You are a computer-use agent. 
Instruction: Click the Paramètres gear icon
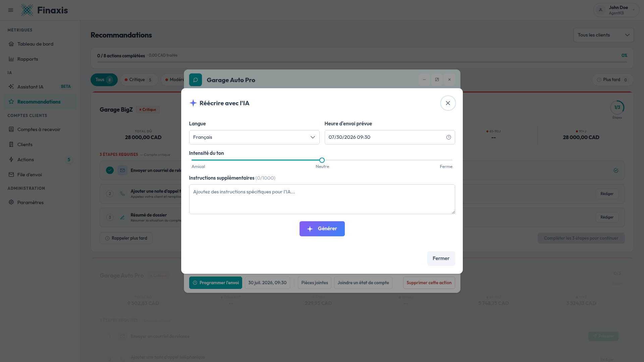point(11,202)
